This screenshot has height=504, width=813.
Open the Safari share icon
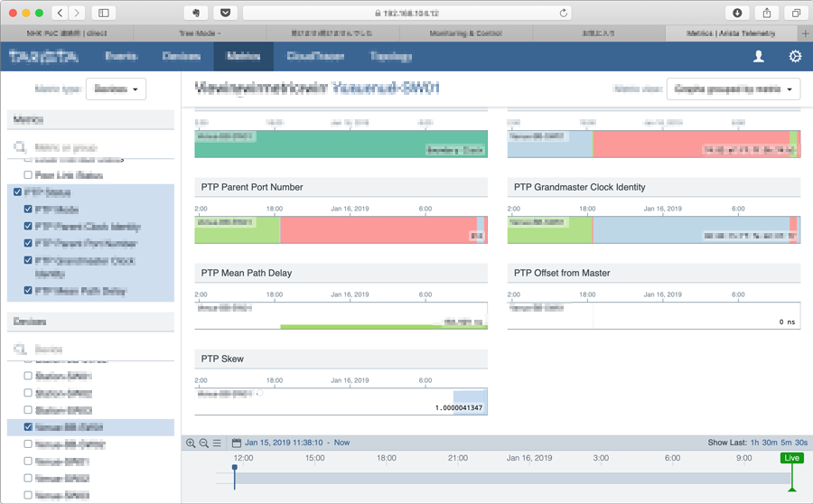tap(767, 13)
